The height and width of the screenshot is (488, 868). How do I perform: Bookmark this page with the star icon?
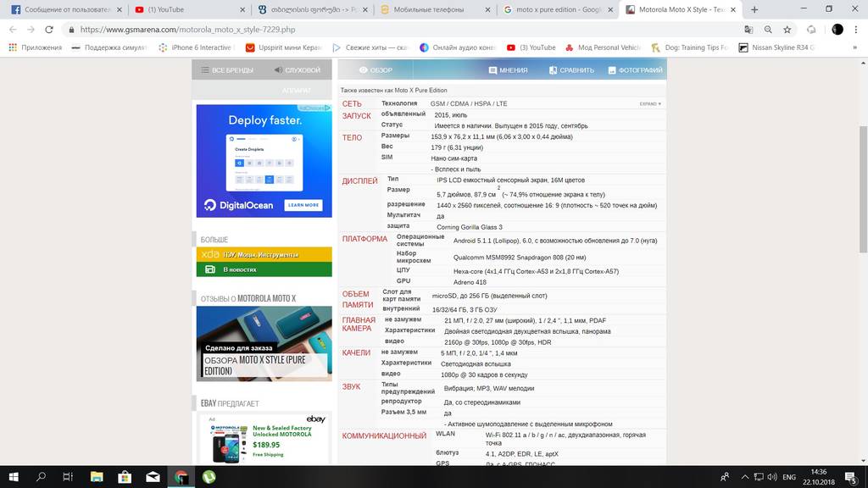click(787, 30)
